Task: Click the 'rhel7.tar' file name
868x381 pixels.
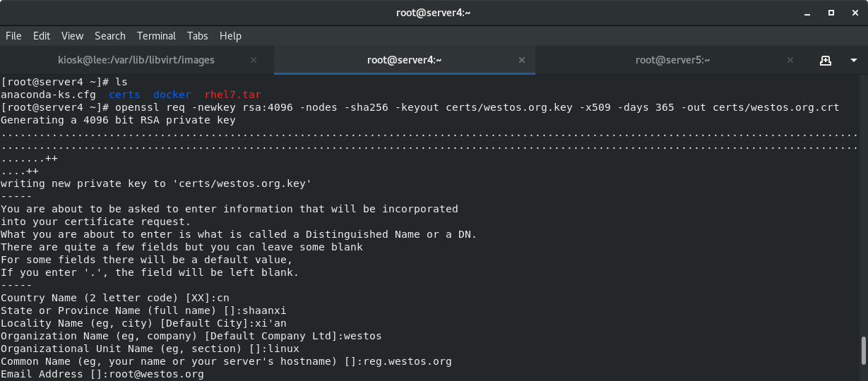Action: tap(233, 95)
